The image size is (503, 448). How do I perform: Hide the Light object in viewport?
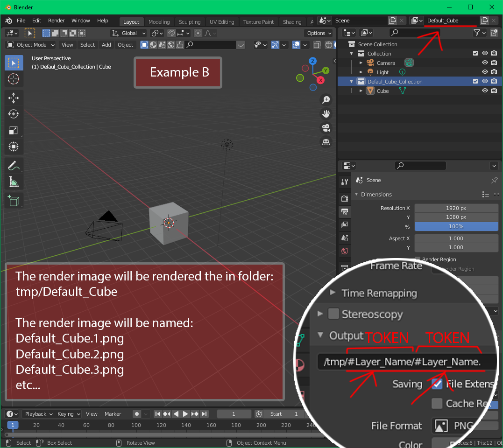pos(485,72)
